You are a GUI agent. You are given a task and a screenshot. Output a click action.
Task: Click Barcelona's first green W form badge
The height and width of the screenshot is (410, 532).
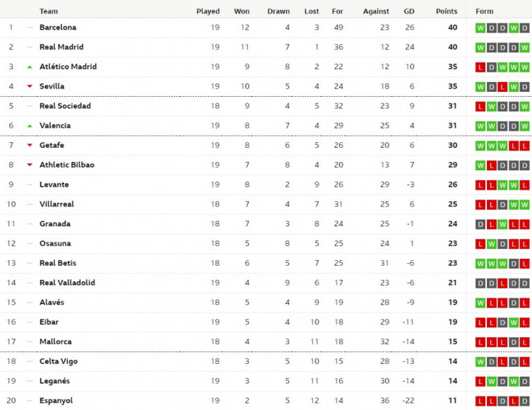click(x=480, y=28)
